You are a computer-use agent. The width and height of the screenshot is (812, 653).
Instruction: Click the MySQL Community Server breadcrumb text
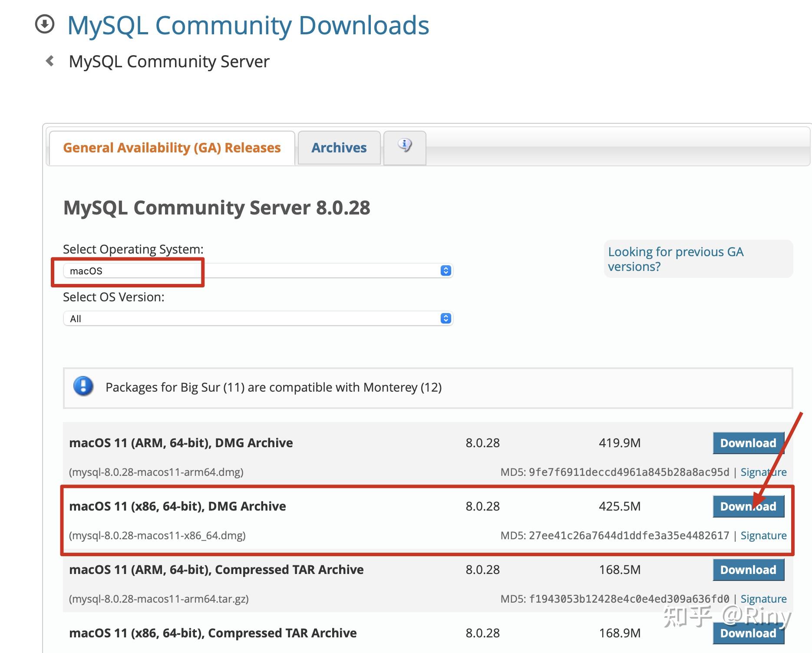(169, 62)
